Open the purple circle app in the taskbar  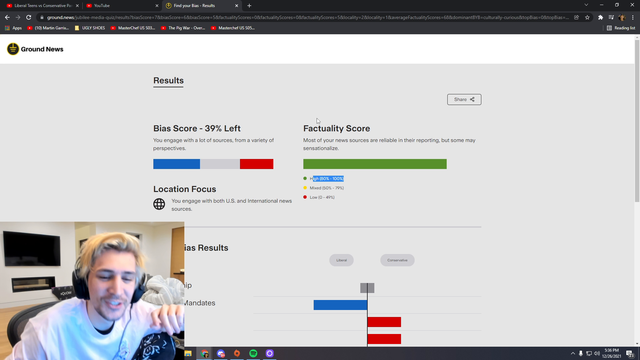click(x=269, y=353)
